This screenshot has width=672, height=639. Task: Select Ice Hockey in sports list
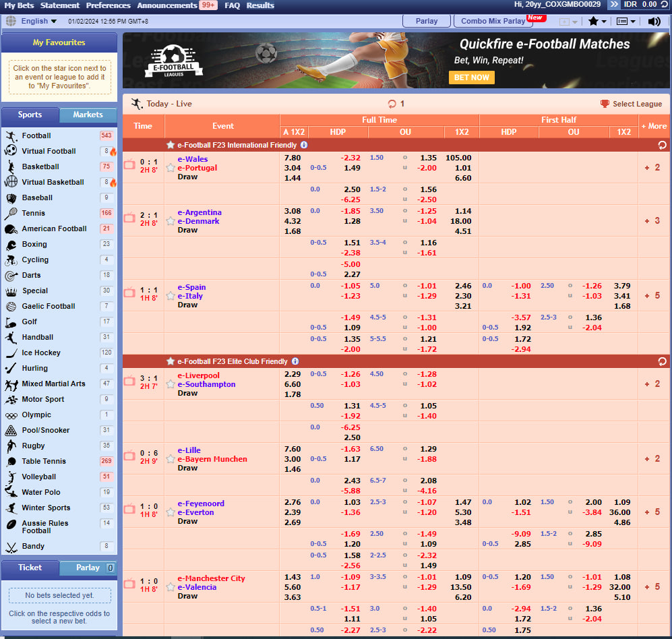(41, 353)
